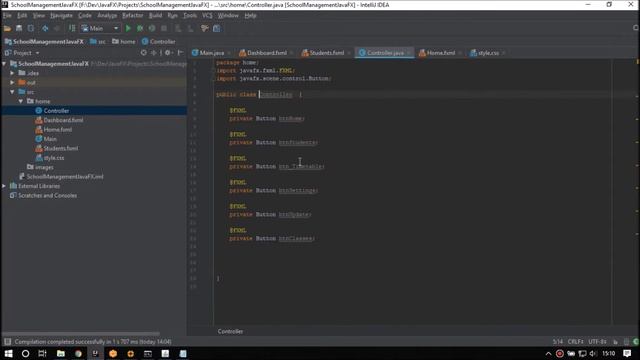Click the src breadcrumb in the navigation bar

click(x=98, y=42)
